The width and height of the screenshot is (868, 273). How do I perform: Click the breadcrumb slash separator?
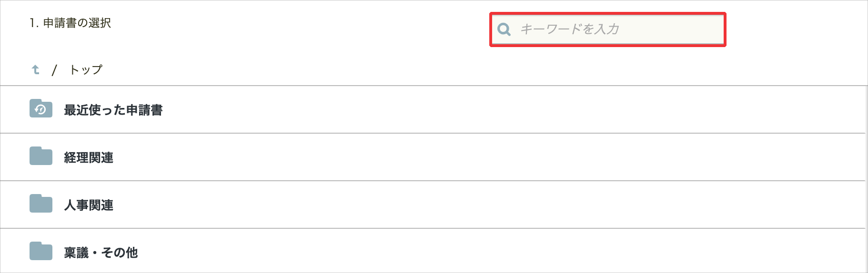click(x=54, y=70)
